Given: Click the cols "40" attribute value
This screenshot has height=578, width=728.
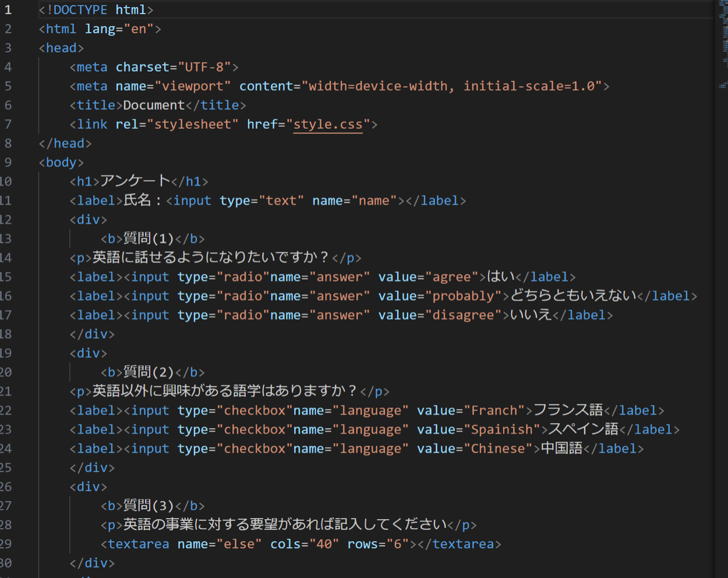Looking at the screenshot, I should (324, 544).
